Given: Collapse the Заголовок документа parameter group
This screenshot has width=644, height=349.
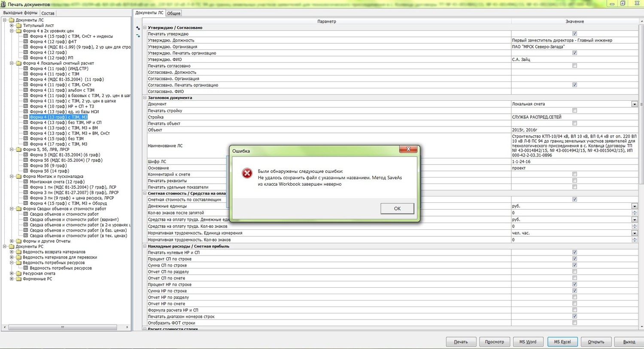Looking at the screenshot, I should [145, 98].
